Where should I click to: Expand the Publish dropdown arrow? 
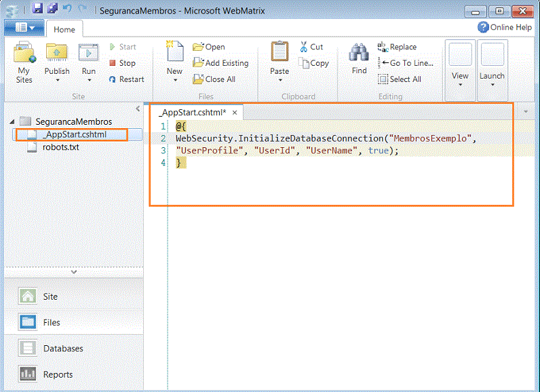click(x=58, y=80)
